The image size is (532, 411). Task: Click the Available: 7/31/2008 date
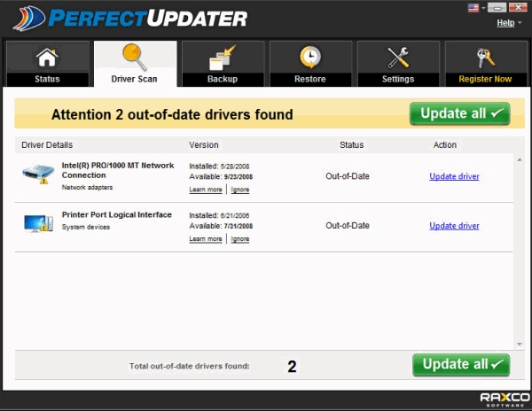221,226
